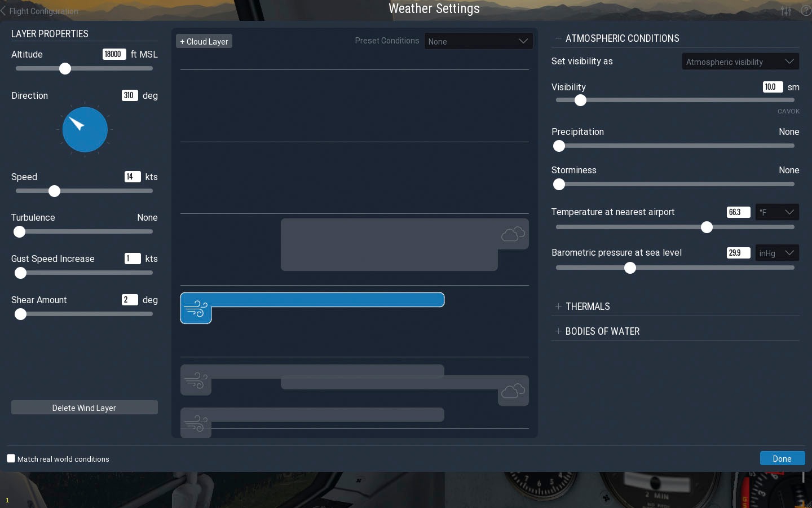Select the upper cloud layer icon
The image size is (812, 508).
[x=513, y=234]
